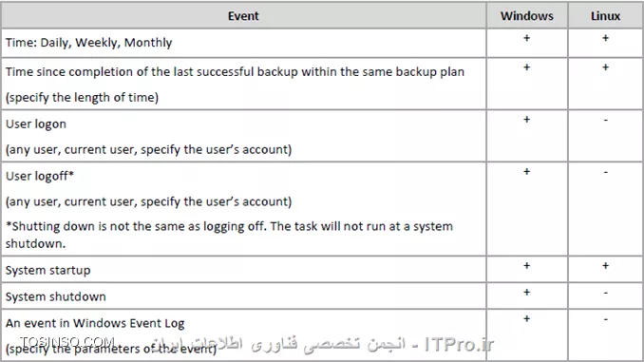The width and height of the screenshot is (644, 362).
Task: Click the Linux plus sign for Daily, Weekly, Monthly
Action: click(x=605, y=38)
